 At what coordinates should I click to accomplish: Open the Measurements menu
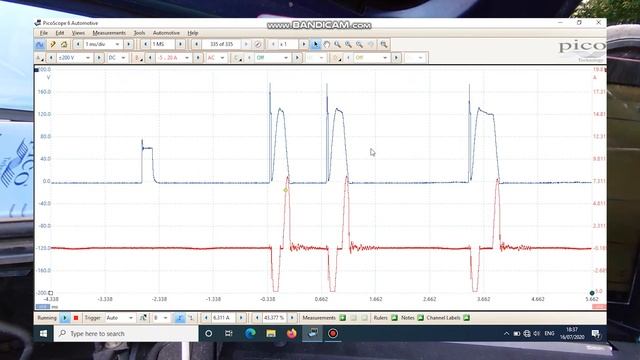pyautogui.click(x=109, y=33)
